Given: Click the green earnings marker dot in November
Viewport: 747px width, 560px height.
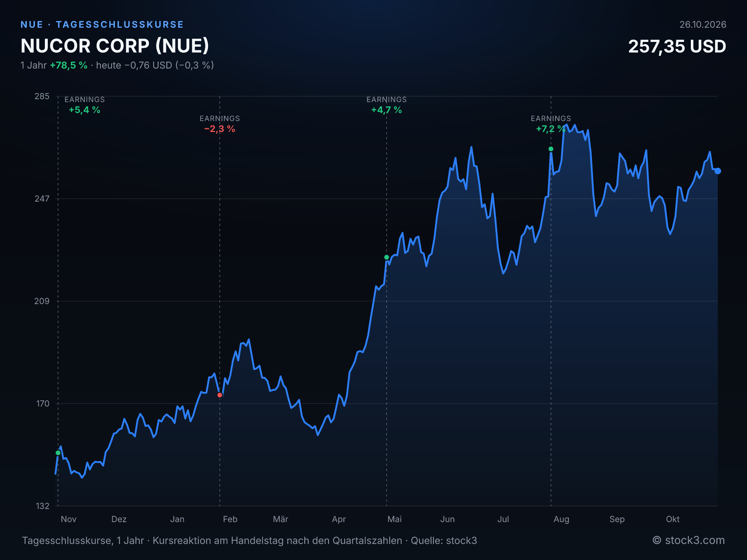Looking at the screenshot, I should click(58, 453).
